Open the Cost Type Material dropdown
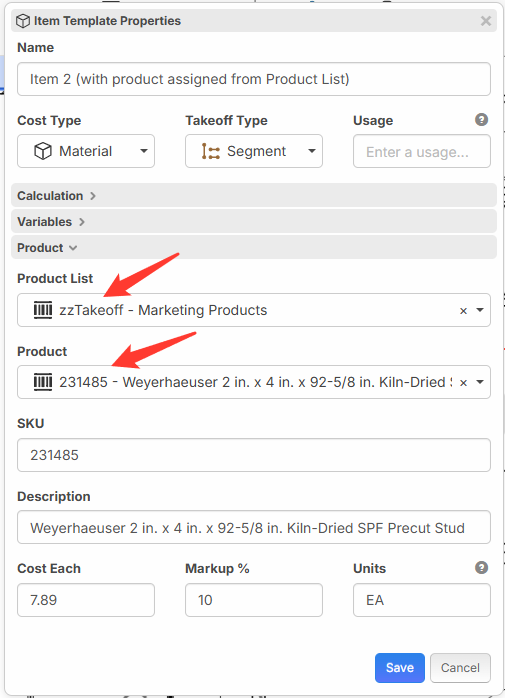The image size is (505, 698). 86,151
